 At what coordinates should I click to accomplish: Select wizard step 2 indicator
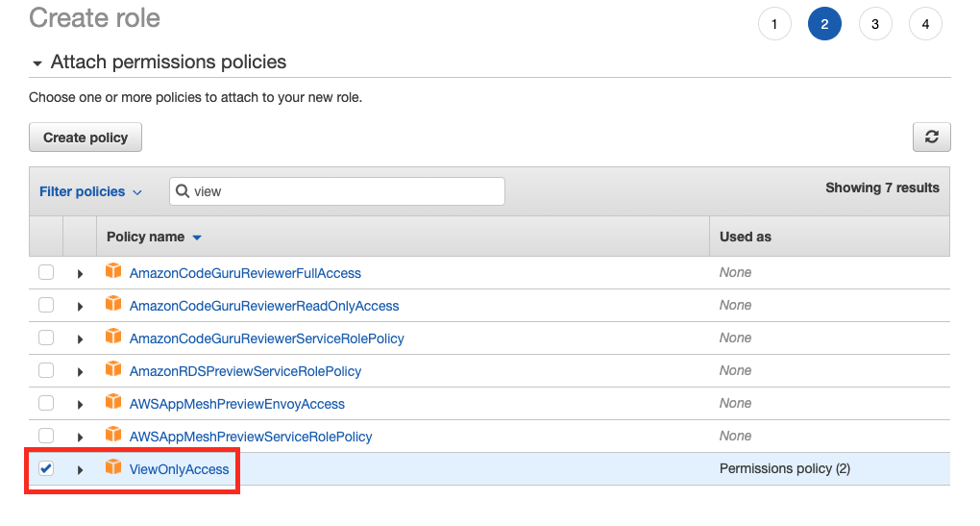(824, 24)
